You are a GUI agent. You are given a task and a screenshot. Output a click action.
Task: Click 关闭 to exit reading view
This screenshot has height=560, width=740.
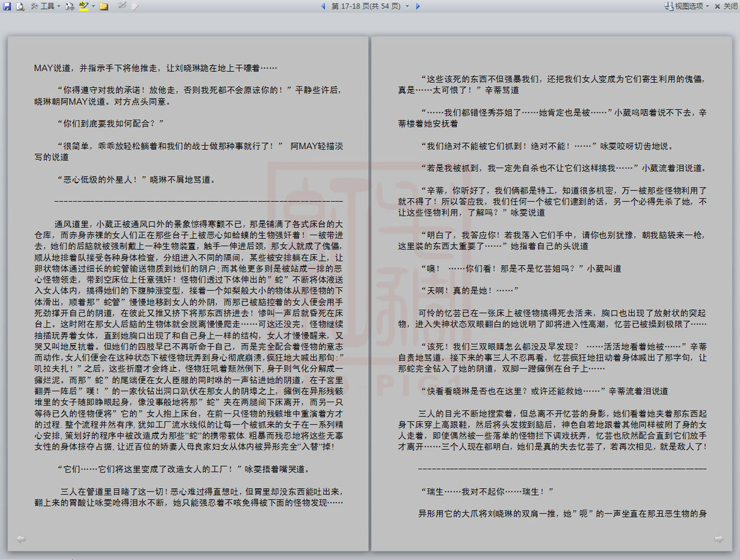tap(726, 6)
